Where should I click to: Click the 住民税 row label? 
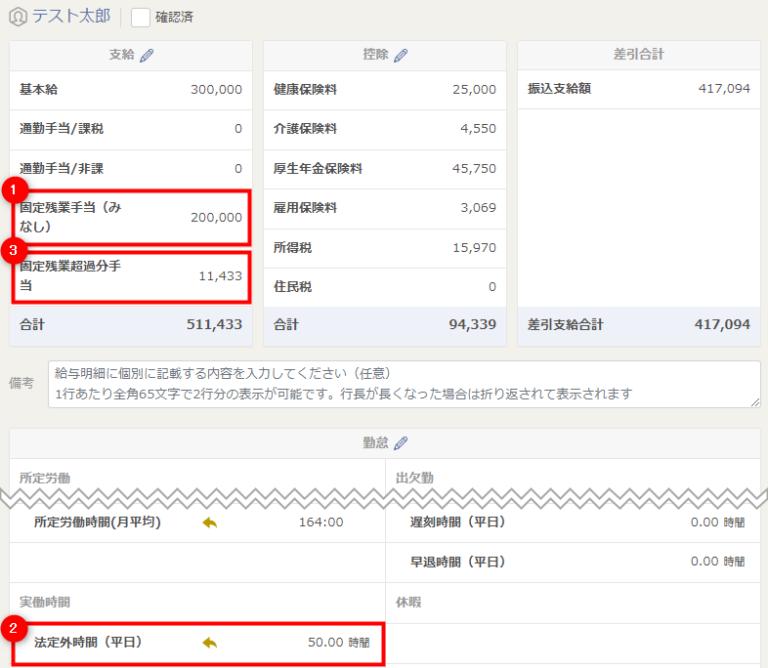[292, 286]
